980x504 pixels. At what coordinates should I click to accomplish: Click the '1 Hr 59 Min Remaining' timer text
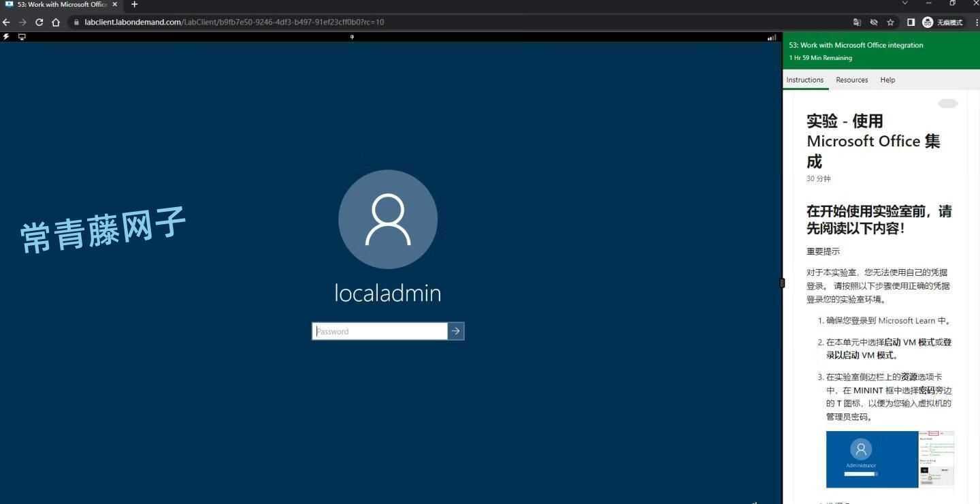pyautogui.click(x=820, y=58)
